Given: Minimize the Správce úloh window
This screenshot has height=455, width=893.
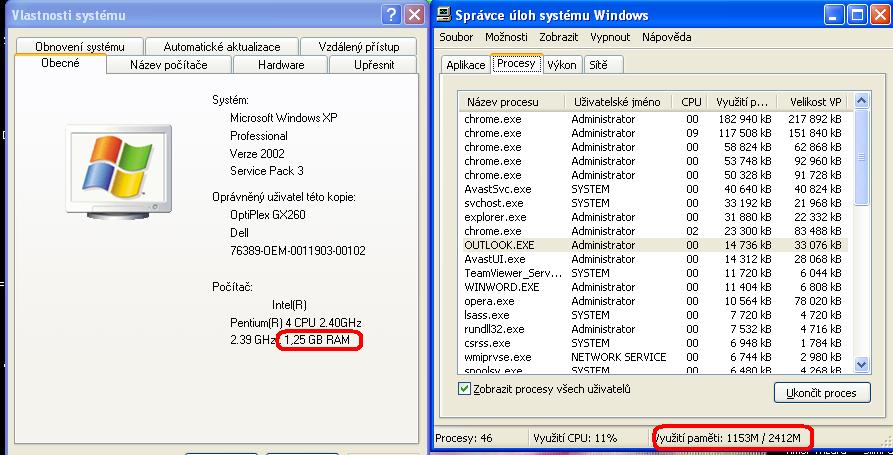Looking at the screenshot, I should coord(835,15).
